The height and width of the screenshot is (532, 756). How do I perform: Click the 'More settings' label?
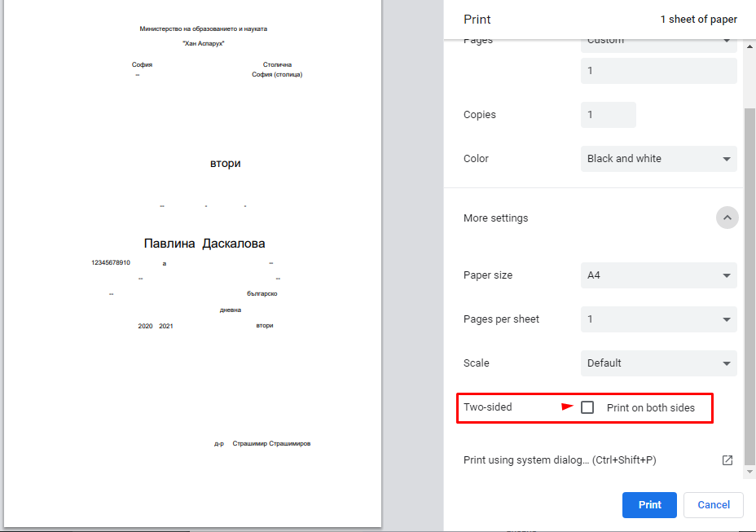pyautogui.click(x=495, y=218)
